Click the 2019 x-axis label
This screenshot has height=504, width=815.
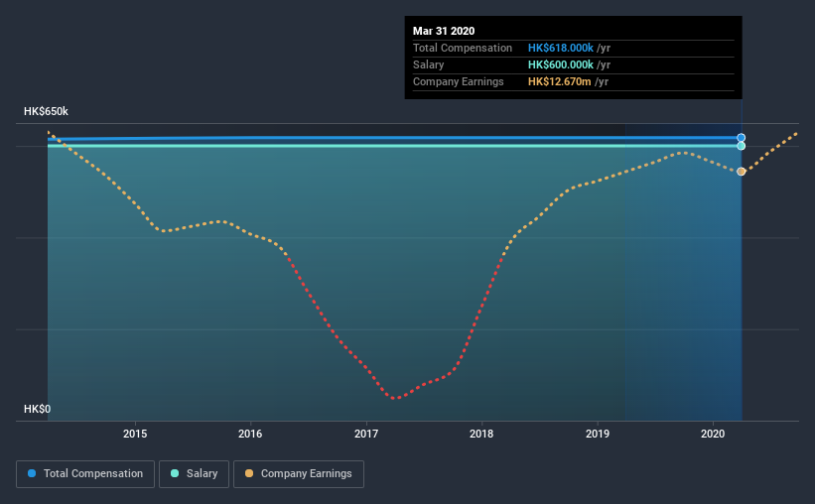[598, 434]
